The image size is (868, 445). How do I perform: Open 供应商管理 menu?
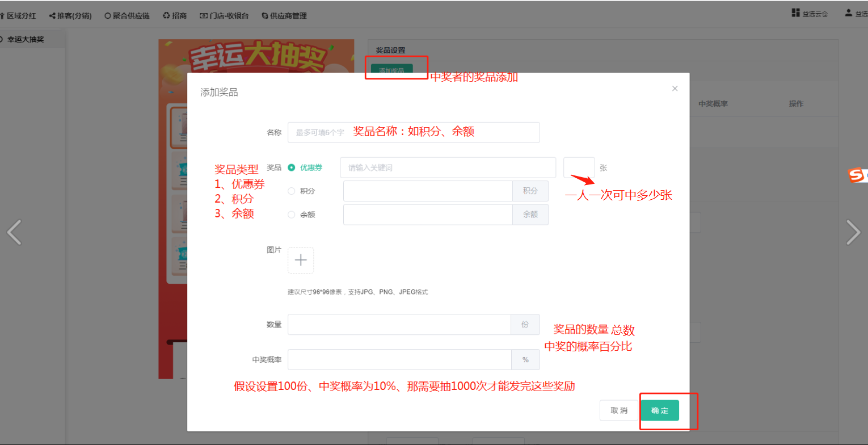pos(284,16)
